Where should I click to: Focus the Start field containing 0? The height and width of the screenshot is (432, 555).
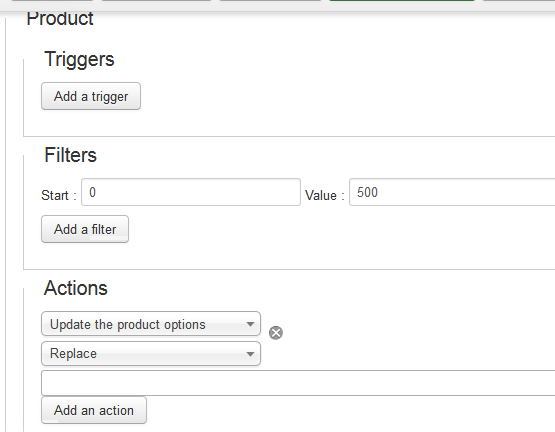pos(191,192)
